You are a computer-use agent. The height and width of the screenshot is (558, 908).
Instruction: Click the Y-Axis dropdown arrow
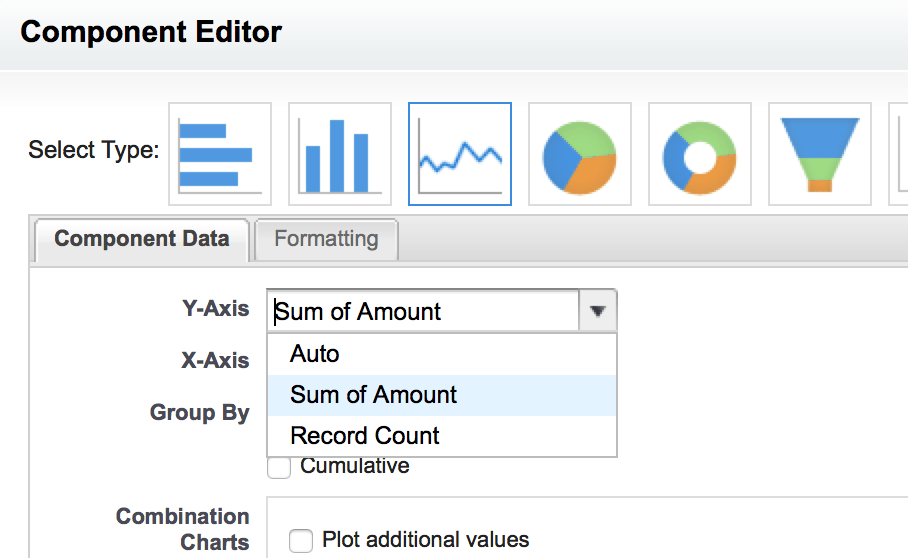[x=598, y=311]
